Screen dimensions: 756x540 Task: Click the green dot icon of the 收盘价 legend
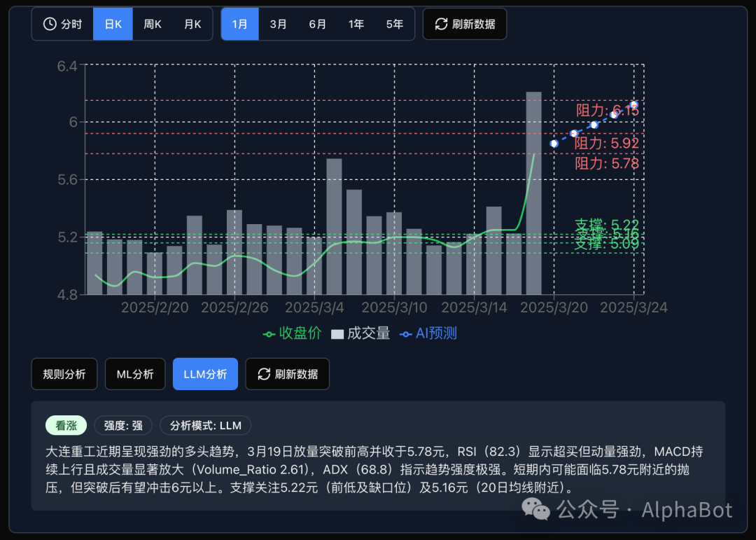pyautogui.click(x=268, y=333)
